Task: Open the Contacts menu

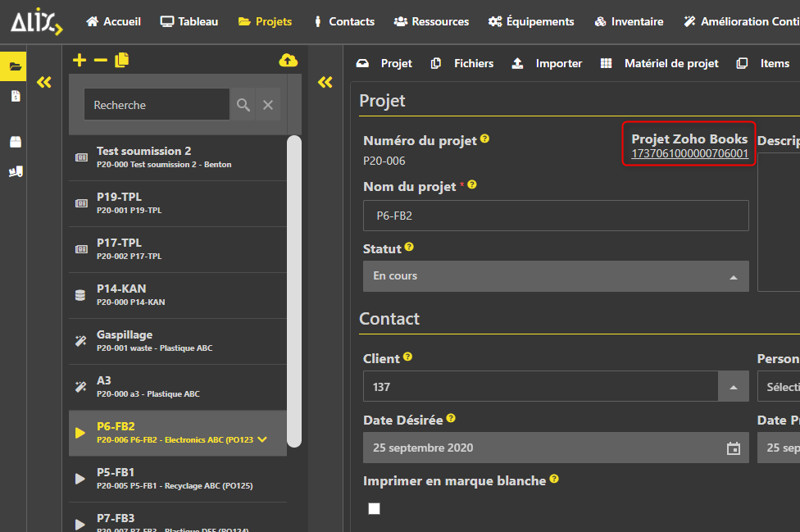Action: click(x=344, y=21)
